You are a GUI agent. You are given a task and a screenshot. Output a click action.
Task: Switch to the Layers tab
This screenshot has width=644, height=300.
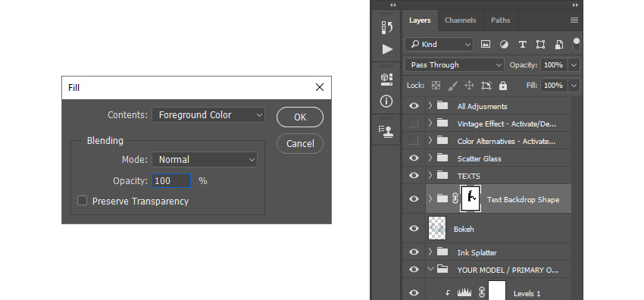point(420,20)
